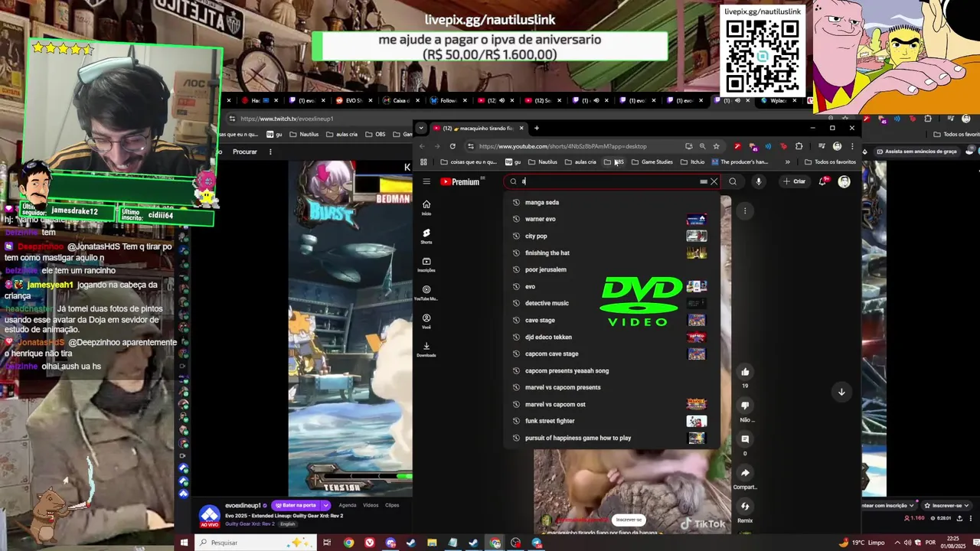Open 'coisas que eu n qu...' bookmarks folder

tap(469, 161)
